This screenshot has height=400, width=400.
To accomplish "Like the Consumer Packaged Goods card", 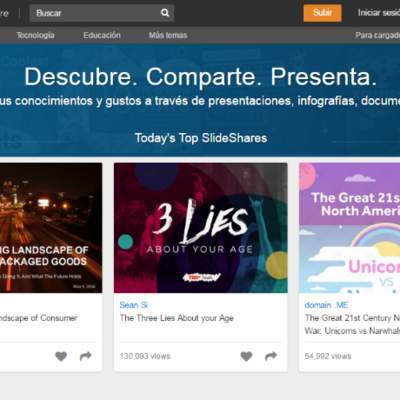I will point(61,356).
